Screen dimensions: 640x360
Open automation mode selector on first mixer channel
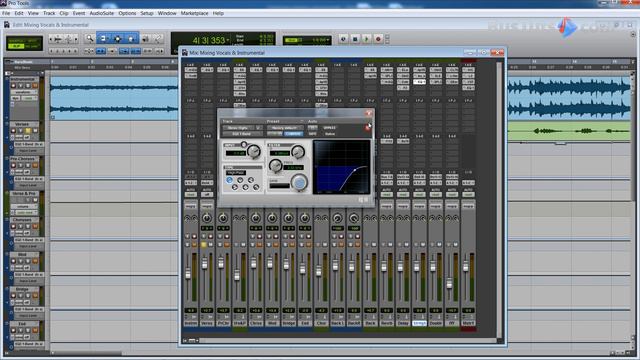(x=191, y=195)
